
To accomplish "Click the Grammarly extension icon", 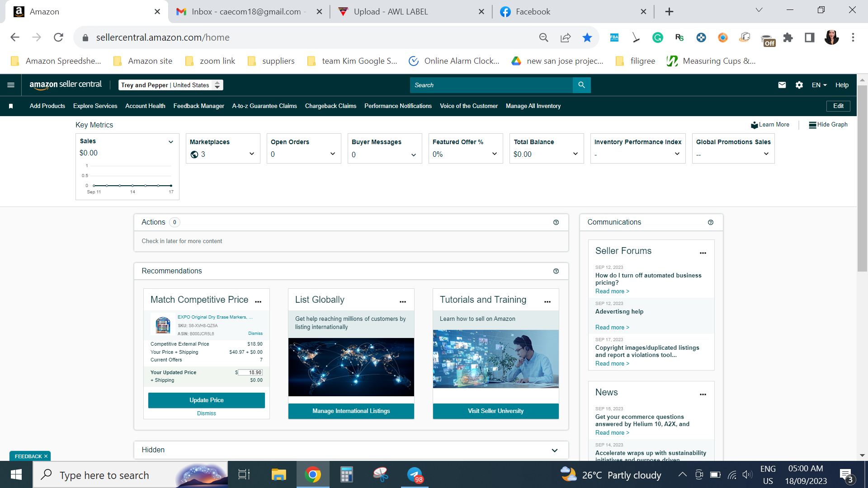I will pyautogui.click(x=658, y=38).
